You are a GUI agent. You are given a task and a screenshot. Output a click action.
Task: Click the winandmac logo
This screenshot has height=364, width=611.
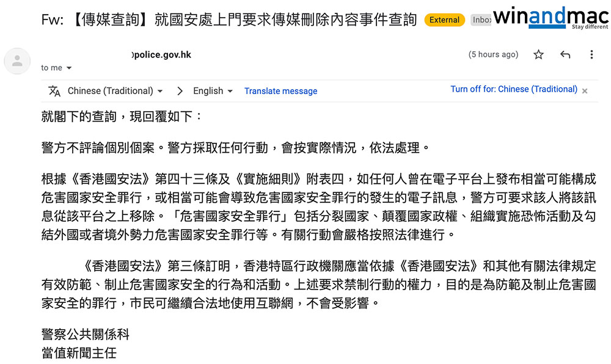551,18
